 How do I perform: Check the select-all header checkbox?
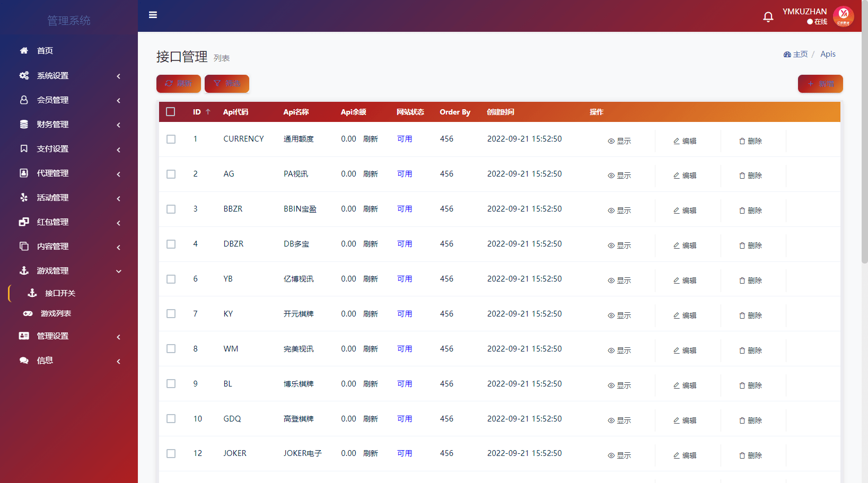click(x=171, y=112)
